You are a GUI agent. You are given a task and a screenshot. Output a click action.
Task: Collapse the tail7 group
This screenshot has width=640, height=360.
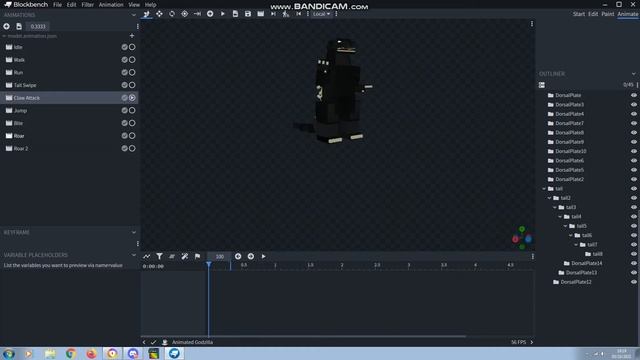(x=576, y=244)
